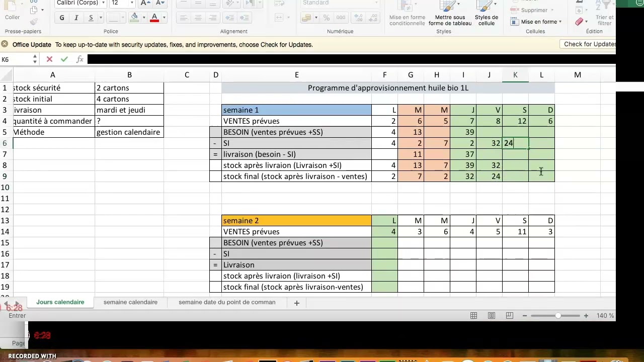Click the red font color button
This screenshot has width=644, height=362.
[154, 18]
